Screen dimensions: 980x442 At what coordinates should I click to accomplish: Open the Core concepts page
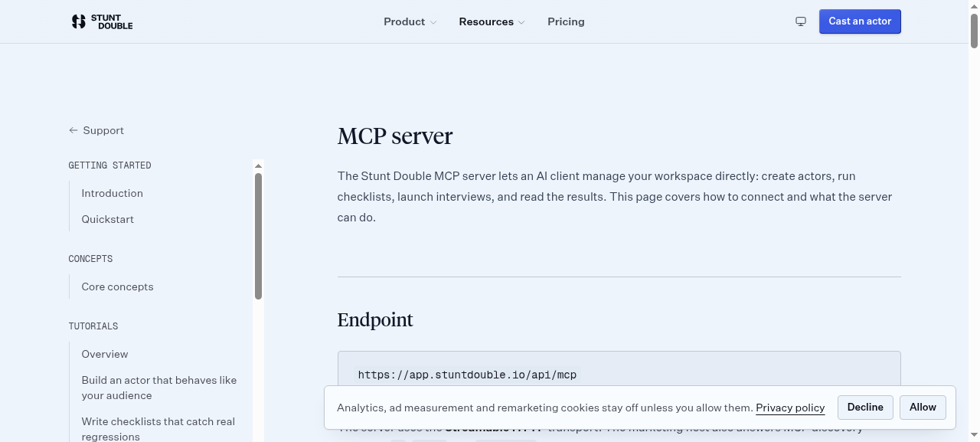pos(118,286)
